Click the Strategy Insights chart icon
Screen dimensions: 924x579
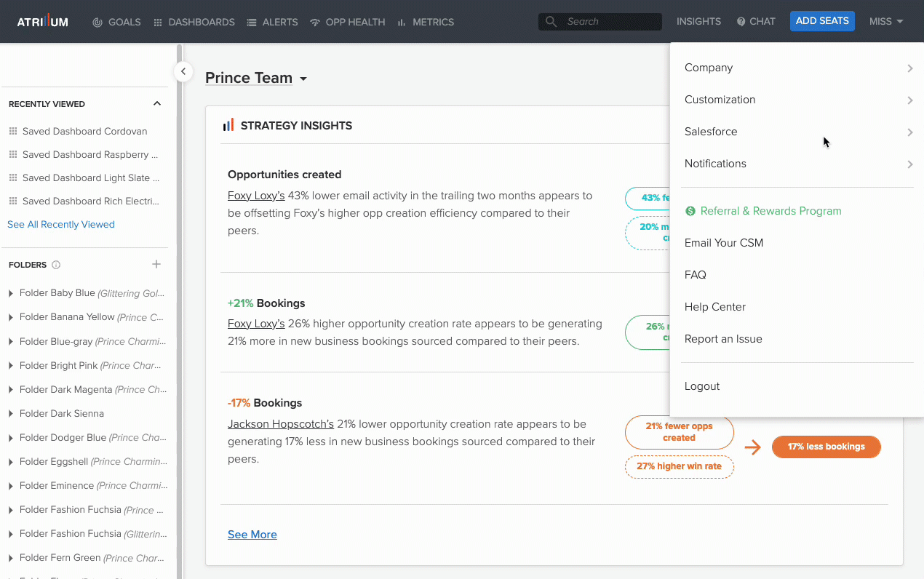coord(228,124)
